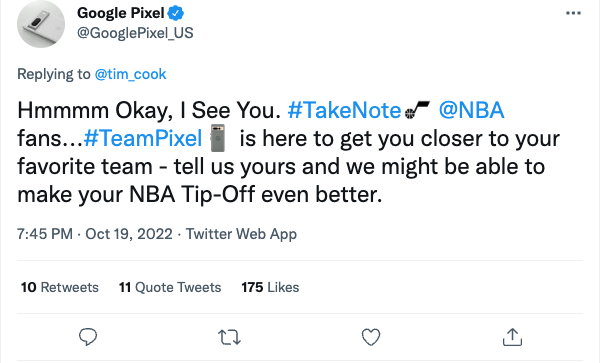
Task: Click the Google Pixel display name
Action: (x=121, y=13)
